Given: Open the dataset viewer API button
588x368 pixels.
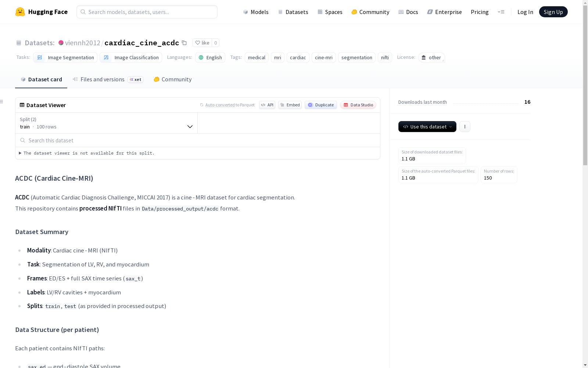Looking at the screenshot, I should tap(267, 105).
